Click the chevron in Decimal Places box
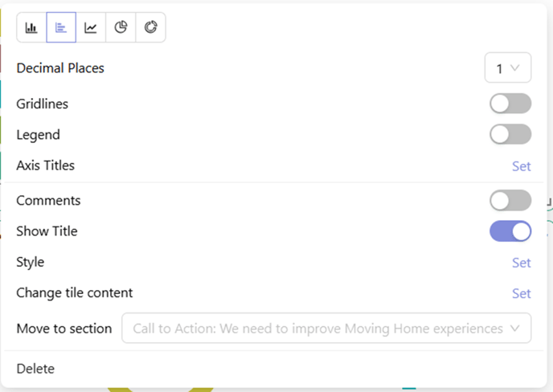This screenshot has width=553, height=392. click(x=515, y=67)
